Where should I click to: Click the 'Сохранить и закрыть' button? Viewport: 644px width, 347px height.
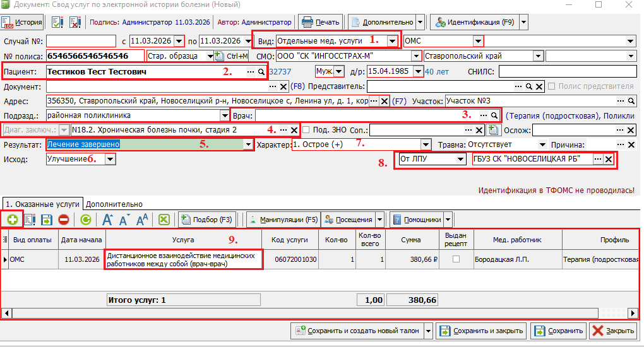pyautogui.click(x=482, y=331)
